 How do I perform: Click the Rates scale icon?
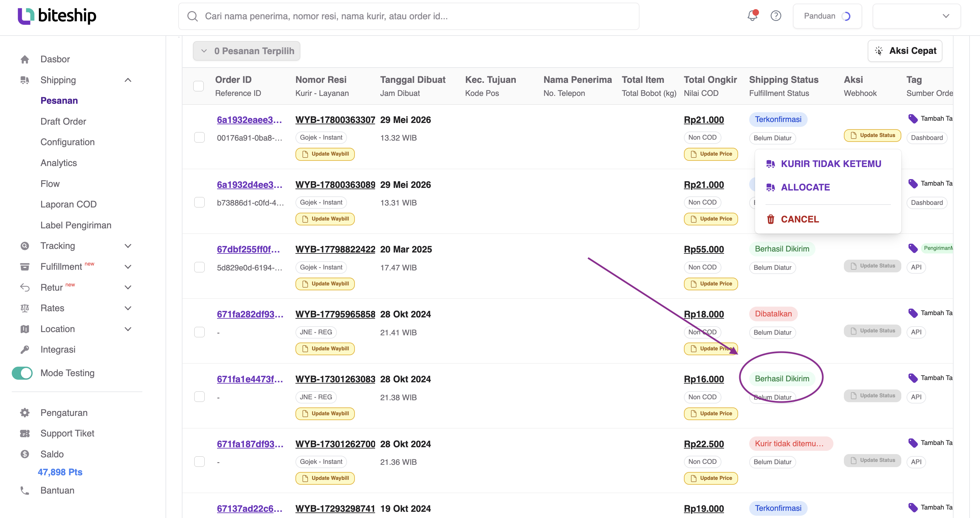coord(25,308)
